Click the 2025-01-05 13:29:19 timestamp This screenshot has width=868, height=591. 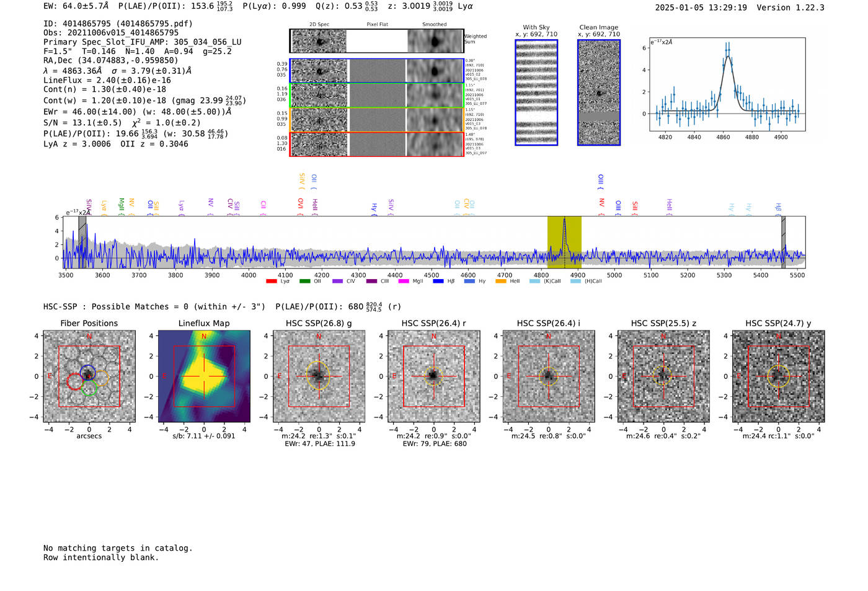point(701,7)
